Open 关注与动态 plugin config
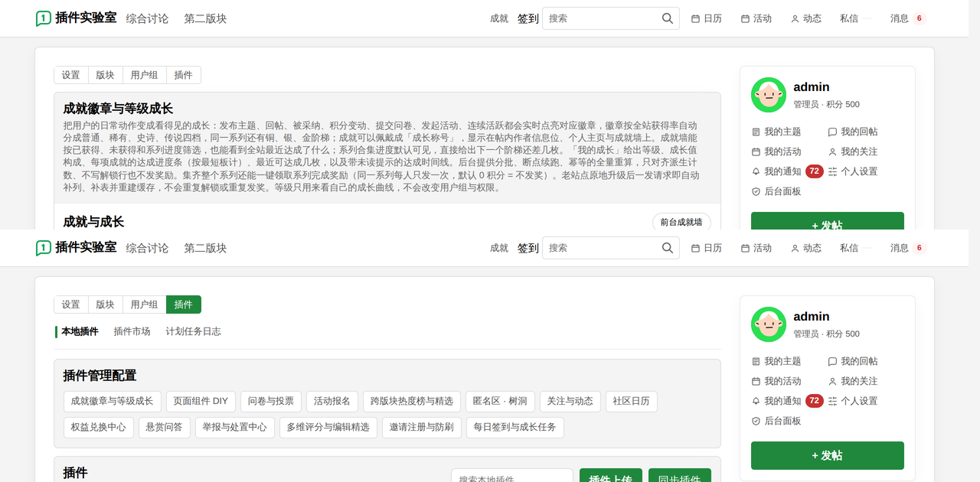 570,401
